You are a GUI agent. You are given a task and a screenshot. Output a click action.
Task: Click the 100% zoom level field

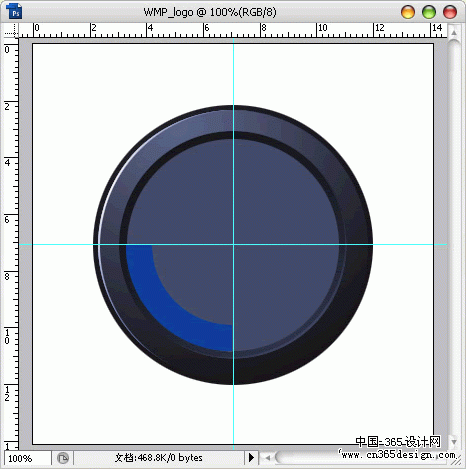[x=27, y=458]
